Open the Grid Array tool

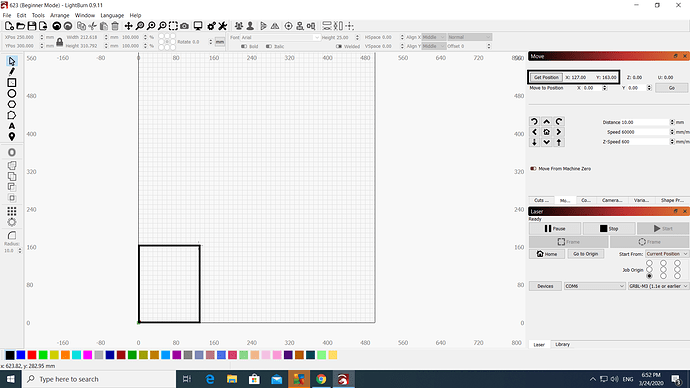tap(12, 211)
